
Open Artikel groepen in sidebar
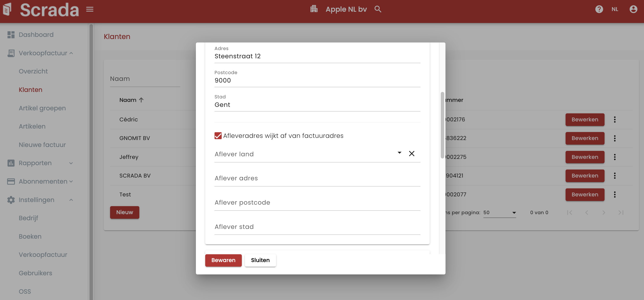click(x=42, y=108)
